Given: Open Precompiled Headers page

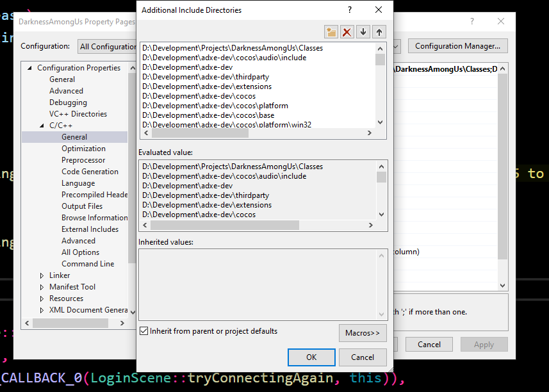Looking at the screenshot, I should 95,195.
